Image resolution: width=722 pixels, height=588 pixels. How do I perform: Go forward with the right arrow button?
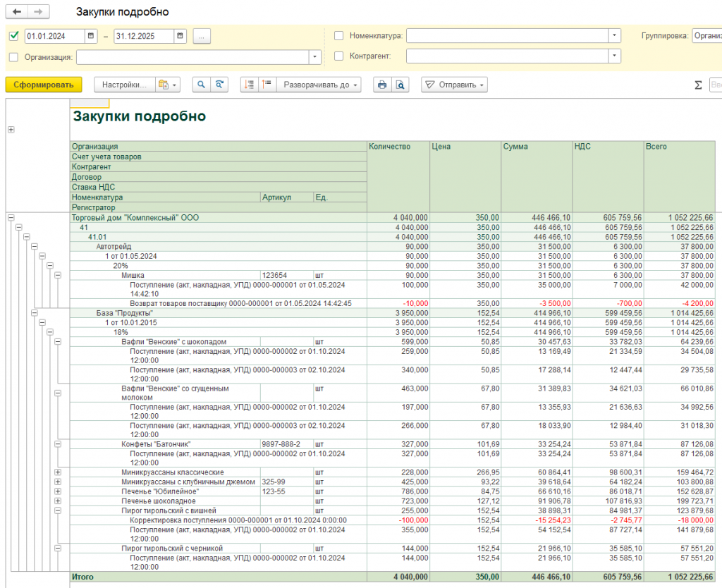click(x=39, y=12)
